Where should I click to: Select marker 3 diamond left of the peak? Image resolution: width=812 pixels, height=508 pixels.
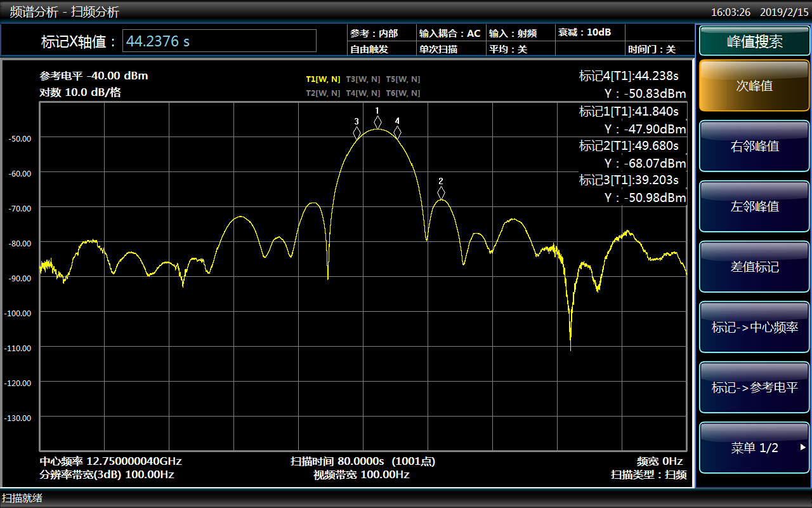(357, 133)
